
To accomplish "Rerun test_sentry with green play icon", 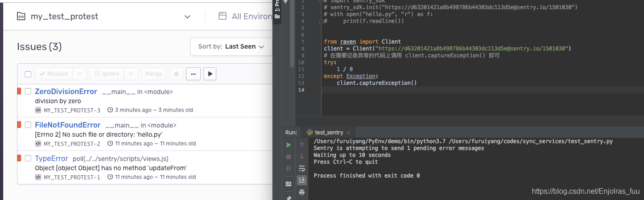I will (x=289, y=145).
